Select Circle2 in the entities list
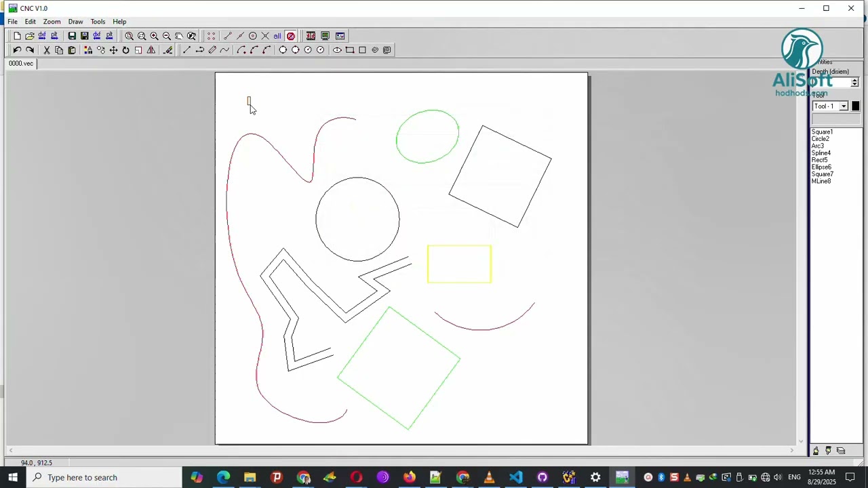868x488 pixels. 821,139
